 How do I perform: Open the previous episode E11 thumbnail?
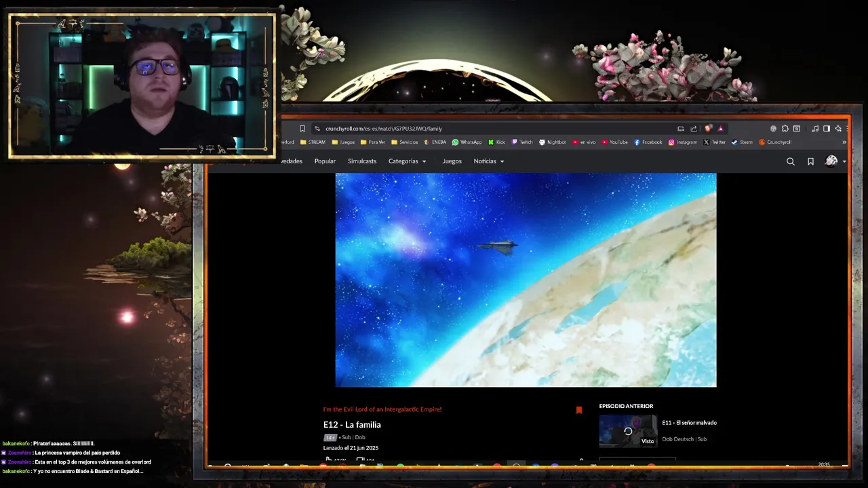click(x=628, y=431)
